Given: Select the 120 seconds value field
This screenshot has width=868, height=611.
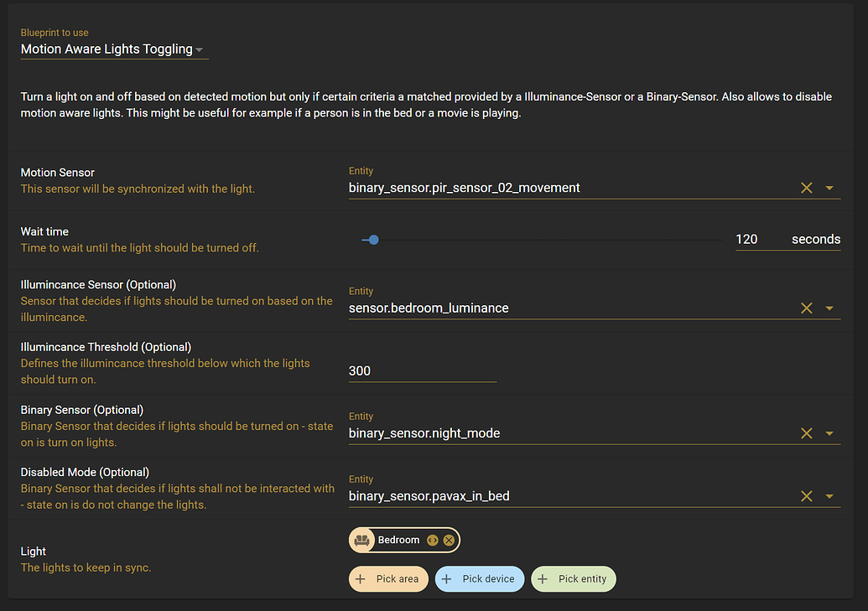Looking at the screenshot, I should (x=752, y=239).
